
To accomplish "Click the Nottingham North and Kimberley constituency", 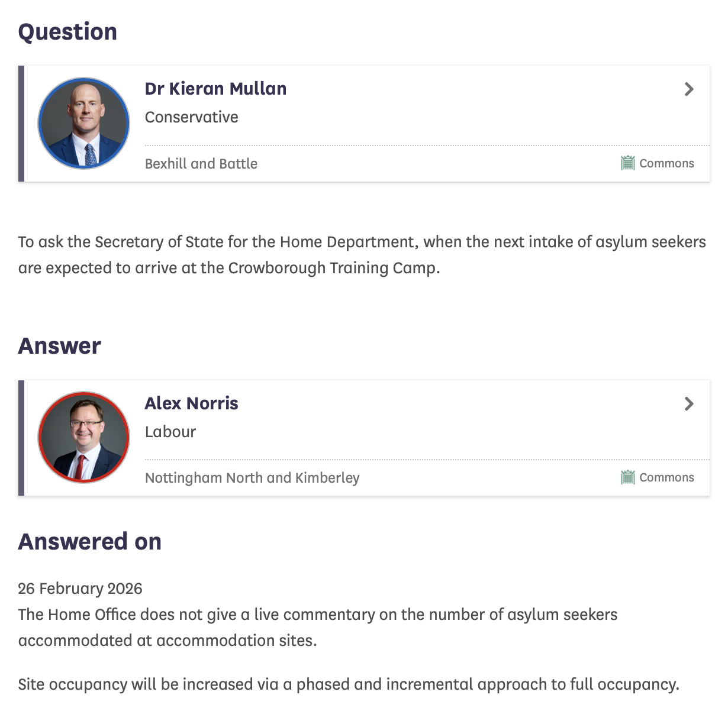I will coord(252,478).
